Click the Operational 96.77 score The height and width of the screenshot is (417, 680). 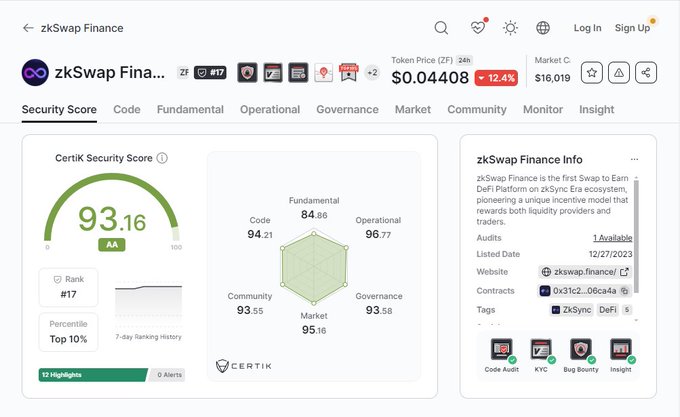point(378,228)
